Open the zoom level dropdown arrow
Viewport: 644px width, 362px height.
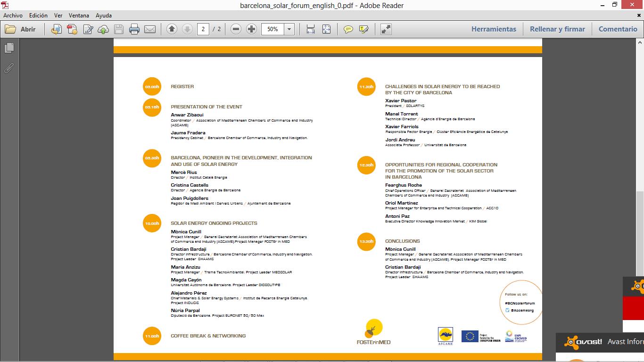[x=289, y=29]
